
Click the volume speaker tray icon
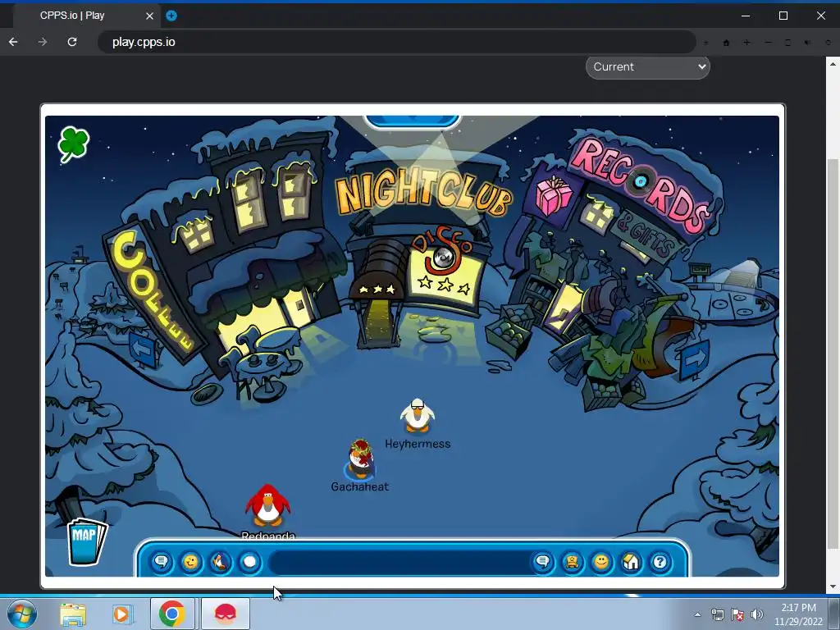[757, 614]
